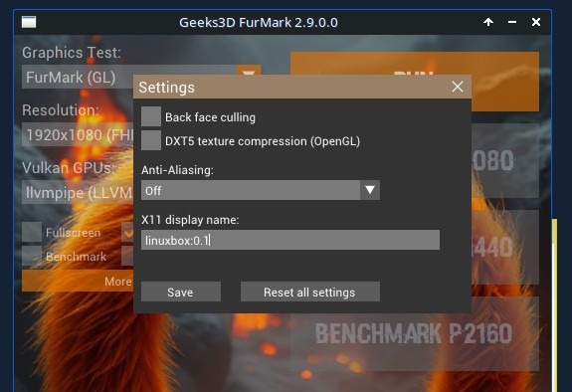Click the keep-above arrow icon in title bar

488,22
